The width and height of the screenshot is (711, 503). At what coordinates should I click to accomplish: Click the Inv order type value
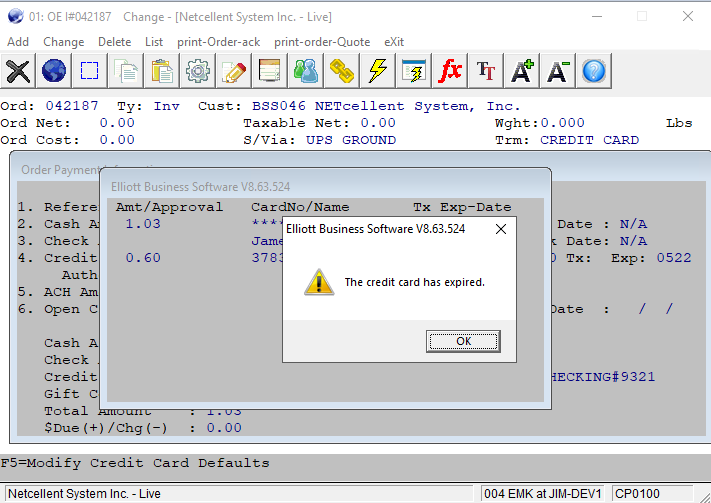[x=166, y=106]
